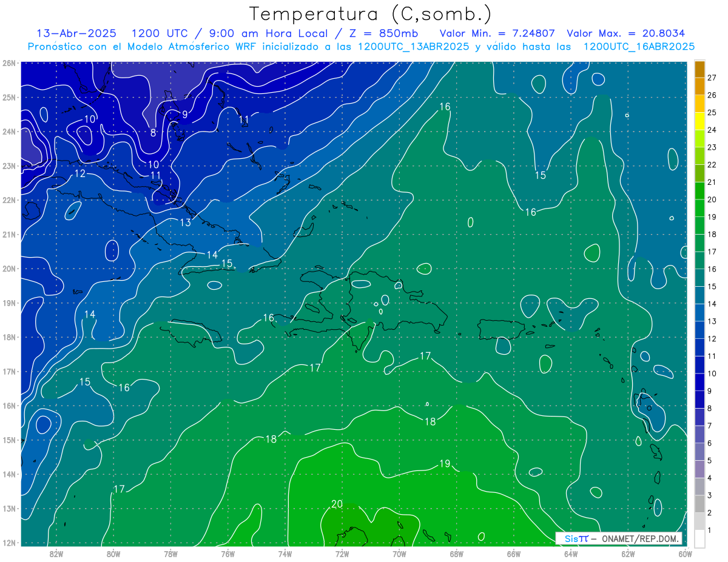Click the legend scale number '26'

point(712,95)
